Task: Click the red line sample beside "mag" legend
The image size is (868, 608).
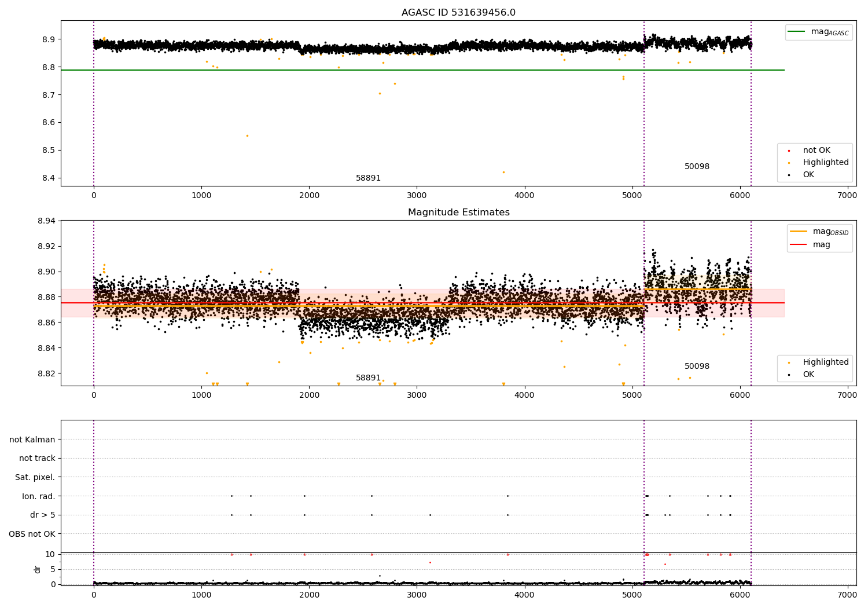Action: click(x=799, y=244)
